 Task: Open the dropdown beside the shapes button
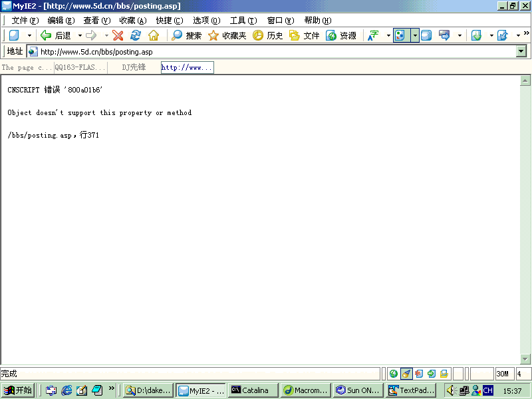[414, 35]
